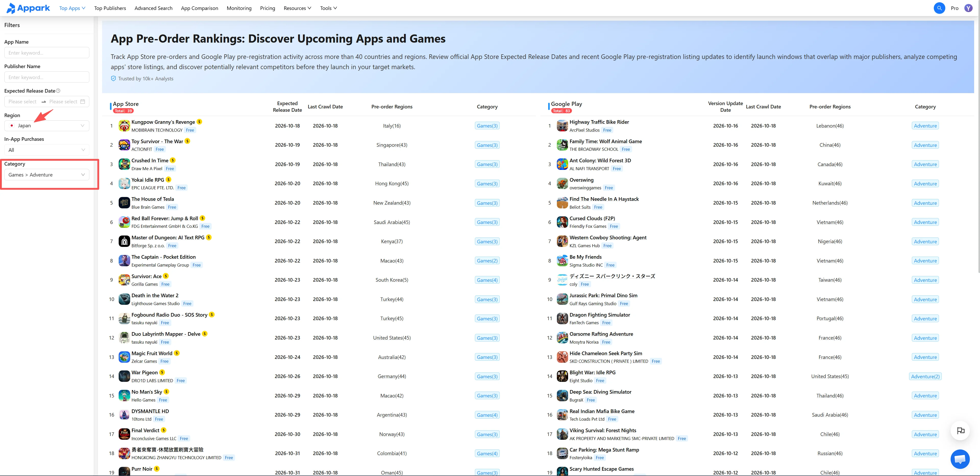The image size is (980, 476).
Task: Open the Monitoring menu item
Action: tap(239, 8)
